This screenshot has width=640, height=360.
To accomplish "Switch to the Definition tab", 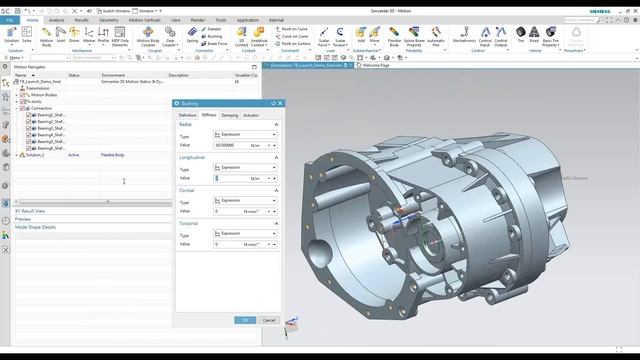I will [187, 116].
